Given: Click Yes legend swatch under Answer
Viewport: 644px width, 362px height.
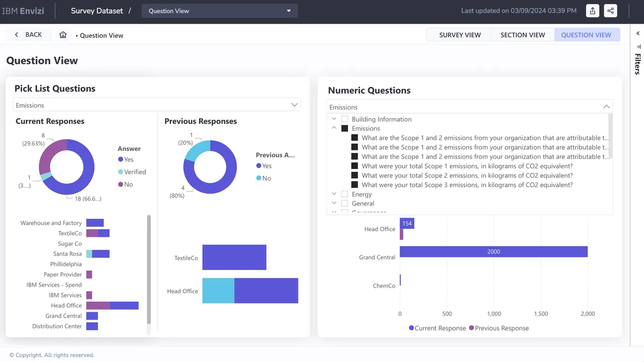Looking at the screenshot, I should pos(121,159).
